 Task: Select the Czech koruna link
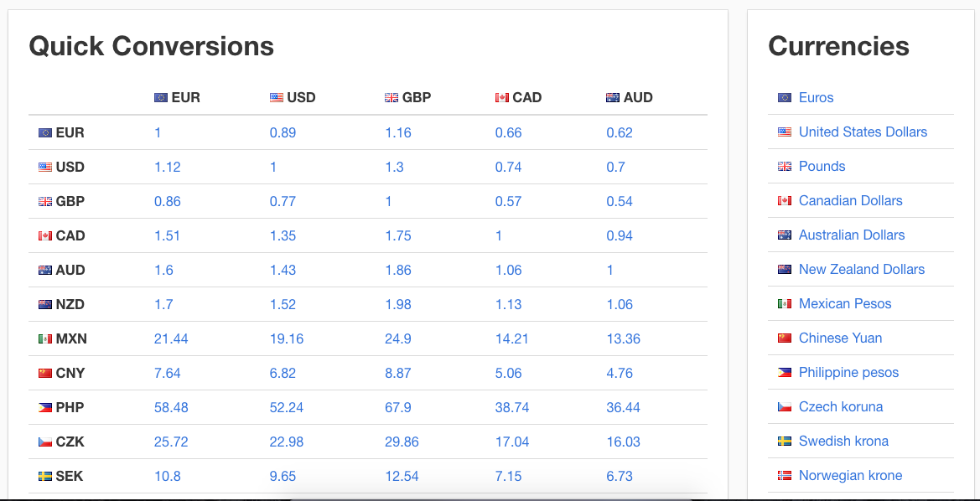click(841, 406)
